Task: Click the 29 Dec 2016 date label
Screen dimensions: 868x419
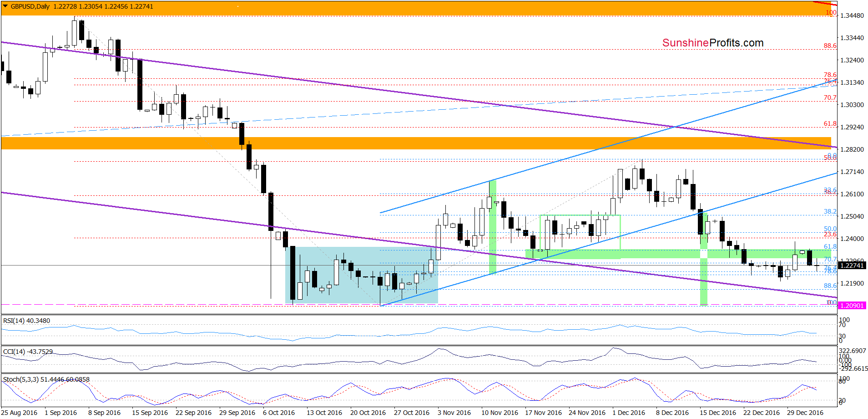Action: tap(805, 413)
